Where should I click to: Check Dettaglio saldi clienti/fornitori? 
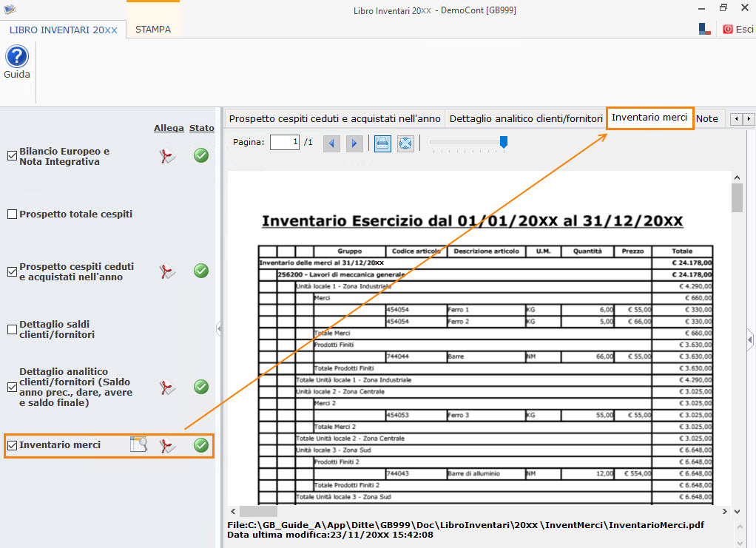click(12, 330)
